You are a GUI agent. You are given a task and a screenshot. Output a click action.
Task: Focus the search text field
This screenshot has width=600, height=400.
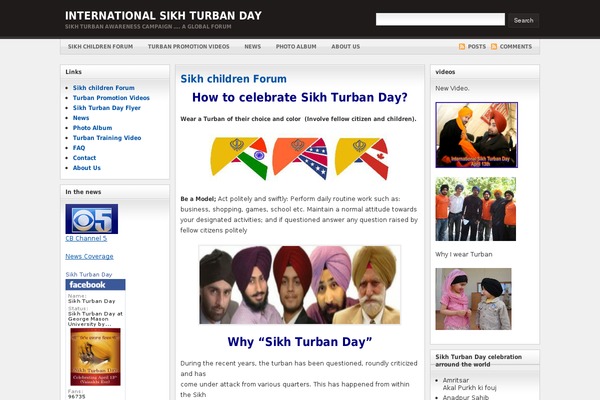(x=440, y=19)
